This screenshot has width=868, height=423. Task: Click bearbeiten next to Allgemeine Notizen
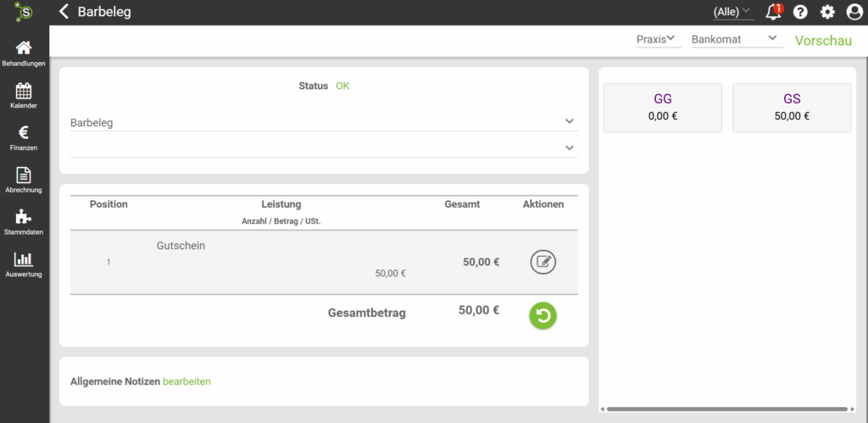(186, 381)
